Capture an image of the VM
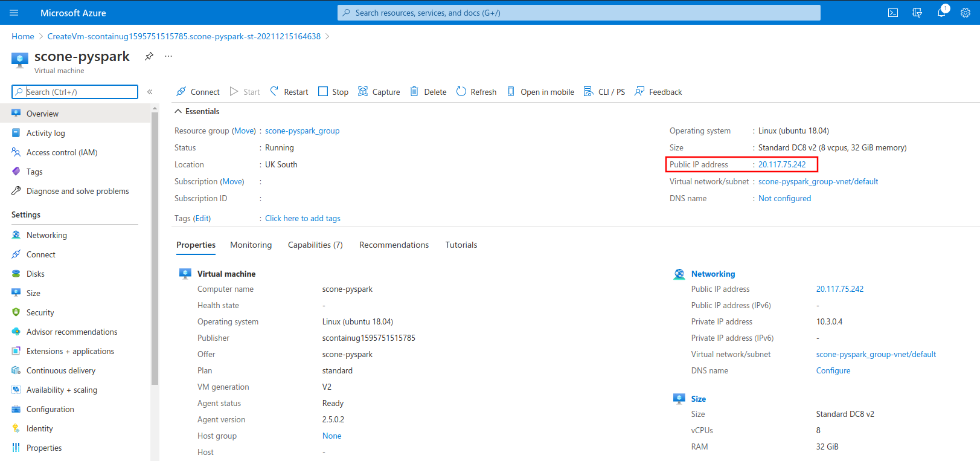The image size is (980, 461). click(x=379, y=92)
